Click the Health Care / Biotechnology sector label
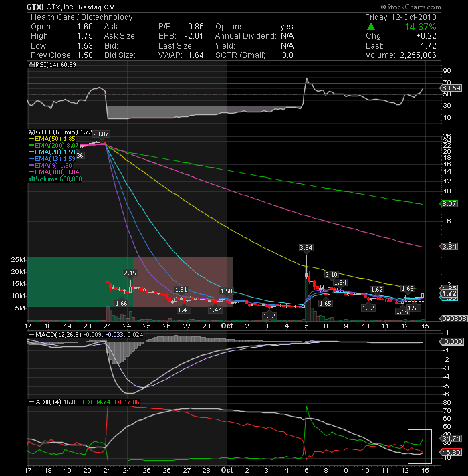Image resolution: width=468 pixels, height=476 pixels. click(x=82, y=17)
